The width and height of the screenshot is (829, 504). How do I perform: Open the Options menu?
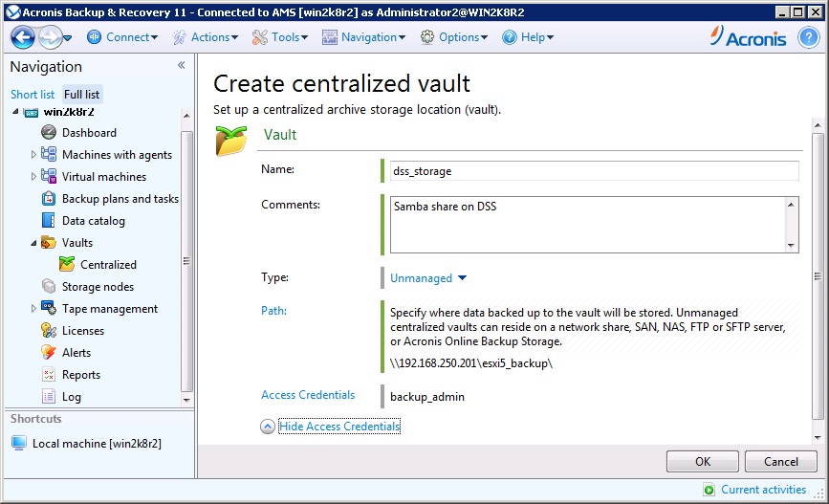click(x=463, y=37)
